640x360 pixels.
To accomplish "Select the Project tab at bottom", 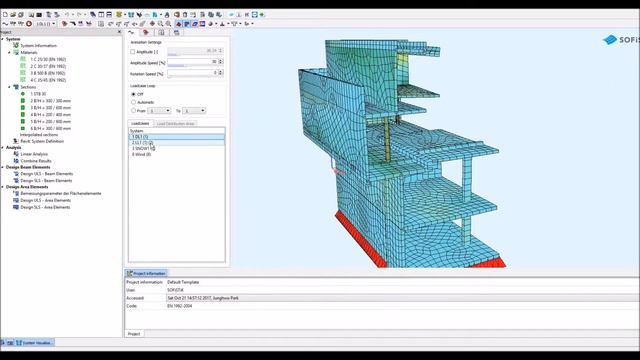I will point(134,334).
